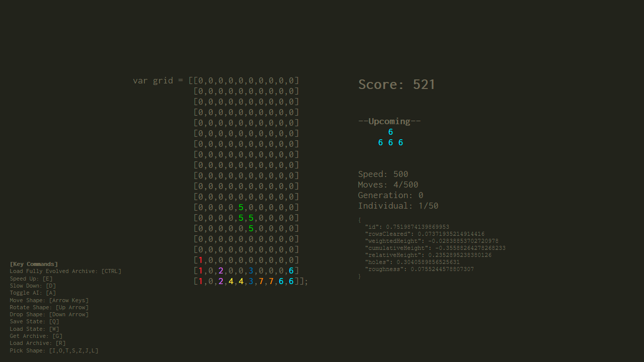Viewport: 644px width, 362px height.
Task: Click the red 1 in the bottom grid row
Action: [x=201, y=281]
